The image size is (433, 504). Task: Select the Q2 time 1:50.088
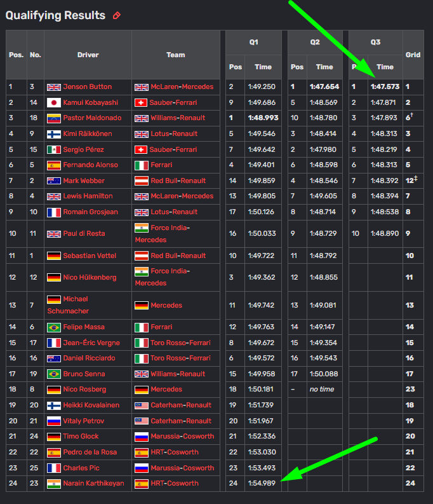tap(323, 374)
